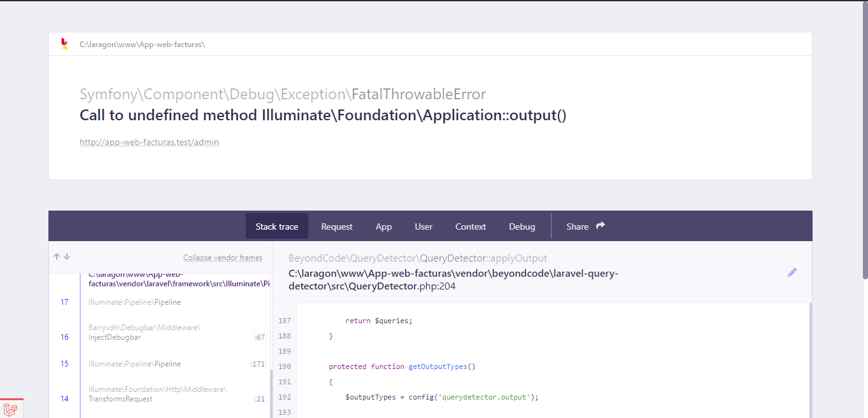
Task: Open the Debug tab
Action: click(522, 226)
